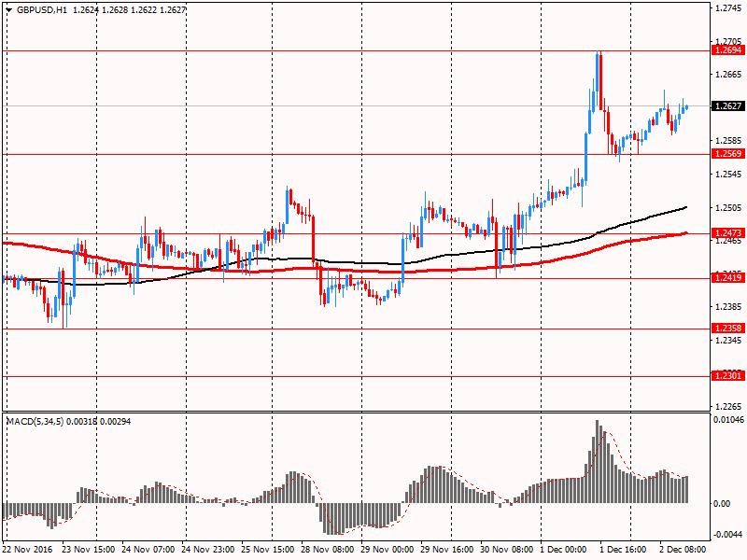Viewport: 747px width, 560px height.
Task: Click the MACD(5,34,5) indicator label
Action: (x=35, y=423)
